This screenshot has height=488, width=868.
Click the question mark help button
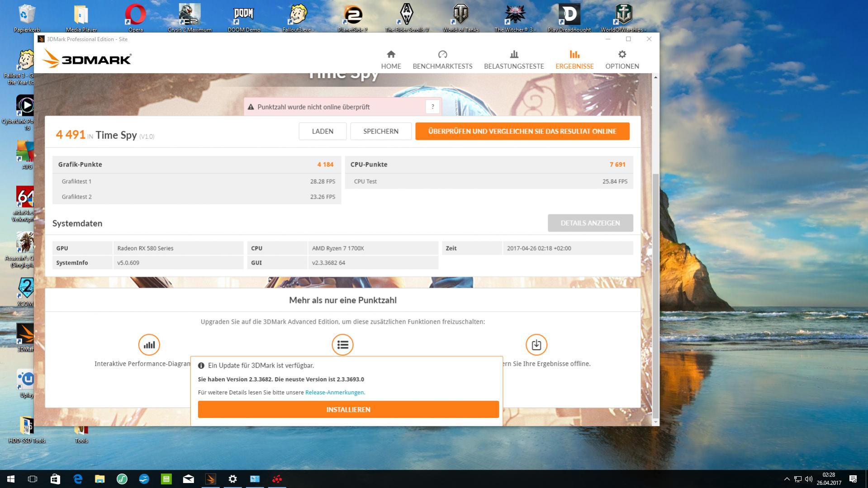click(x=432, y=107)
